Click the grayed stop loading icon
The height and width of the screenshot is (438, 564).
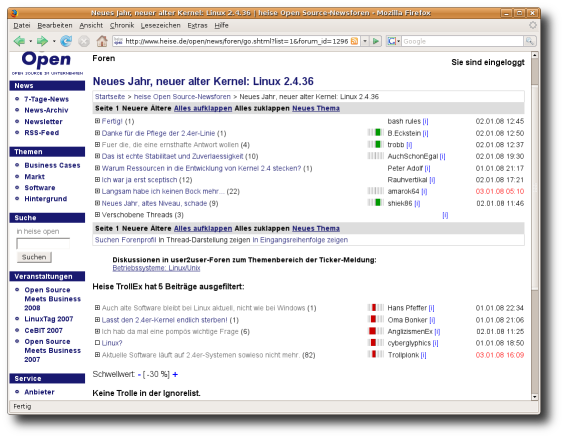(x=84, y=42)
